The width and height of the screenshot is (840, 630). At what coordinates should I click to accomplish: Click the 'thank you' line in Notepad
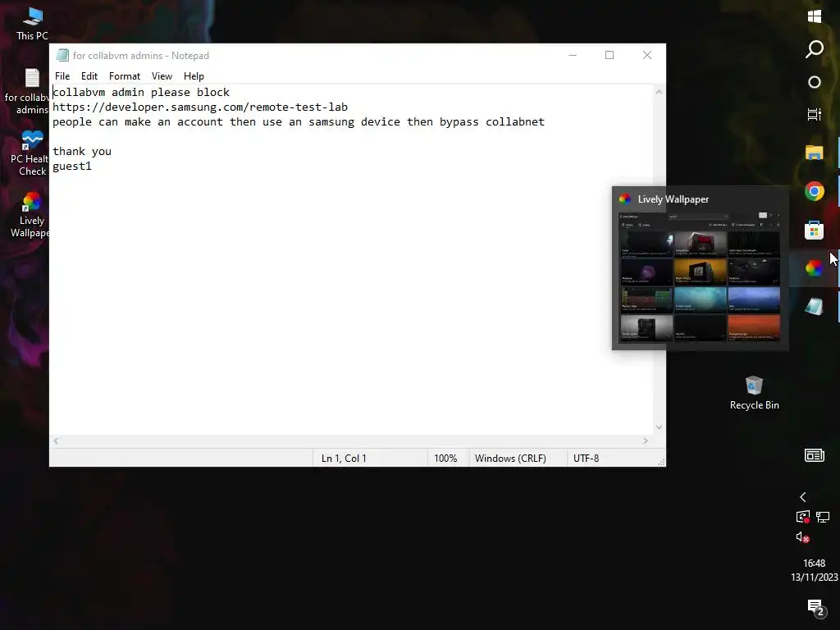pos(82,151)
